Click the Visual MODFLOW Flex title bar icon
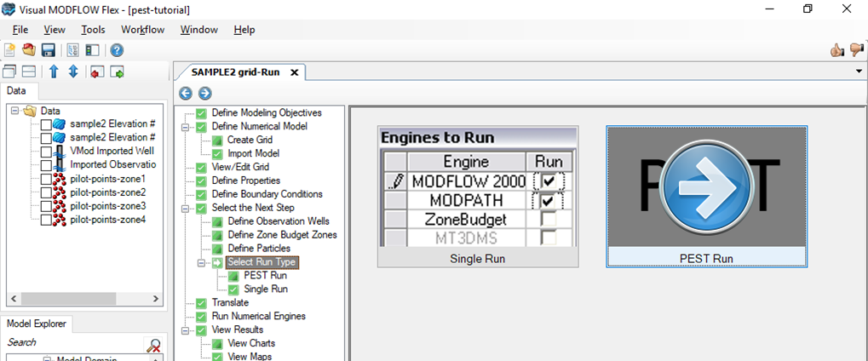Viewport: 868px width, 361px height. tap(9, 9)
